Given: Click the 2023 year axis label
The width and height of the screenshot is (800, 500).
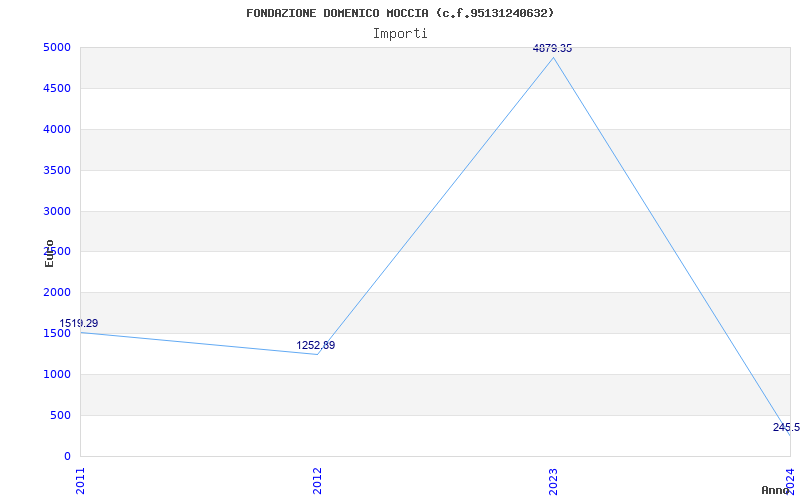Looking at the screenshot, I should (x=554, y=481).
